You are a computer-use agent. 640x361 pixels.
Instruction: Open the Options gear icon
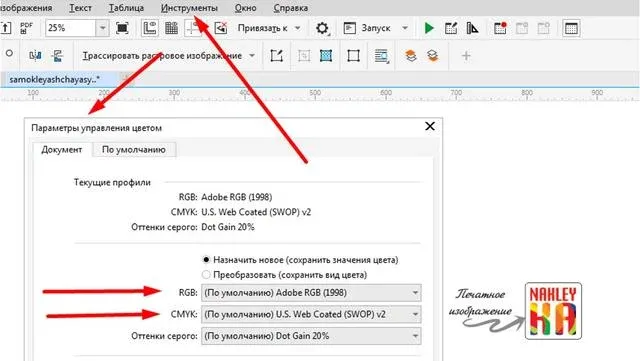point(322,28)
